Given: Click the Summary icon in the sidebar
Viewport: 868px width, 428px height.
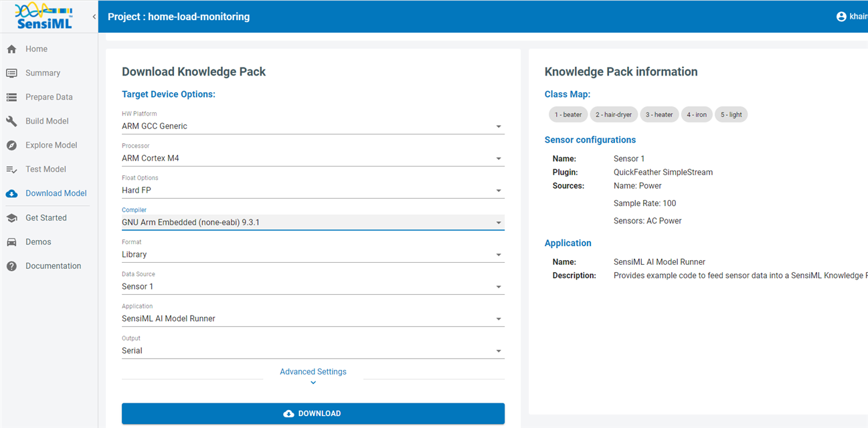Looking at the screenshot, I should tap(11, 73).
